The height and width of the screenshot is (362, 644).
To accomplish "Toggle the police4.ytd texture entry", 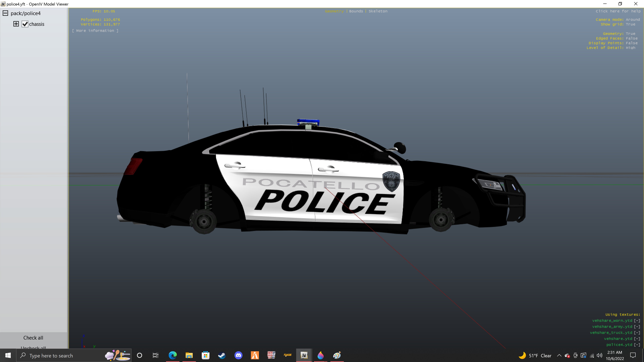I will coord(637,345).
